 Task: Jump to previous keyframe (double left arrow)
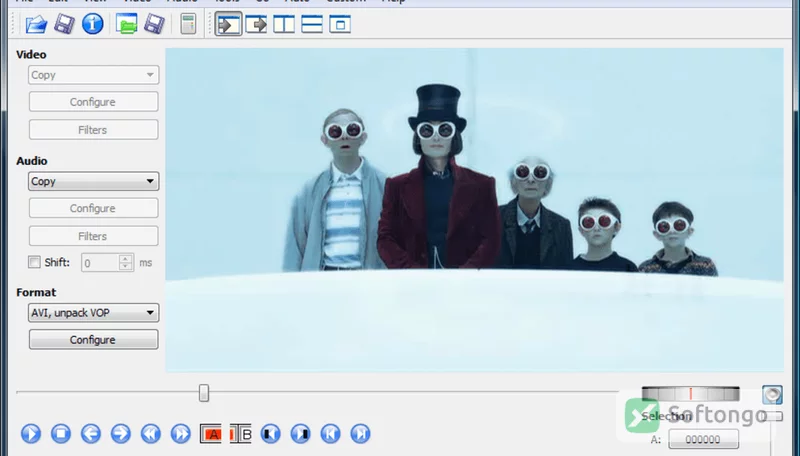pyautogui.click(x=151, y=434)
